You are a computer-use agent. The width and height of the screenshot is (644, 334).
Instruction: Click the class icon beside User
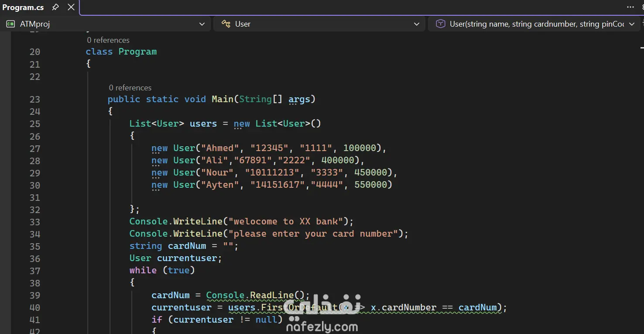pos(226,24)
